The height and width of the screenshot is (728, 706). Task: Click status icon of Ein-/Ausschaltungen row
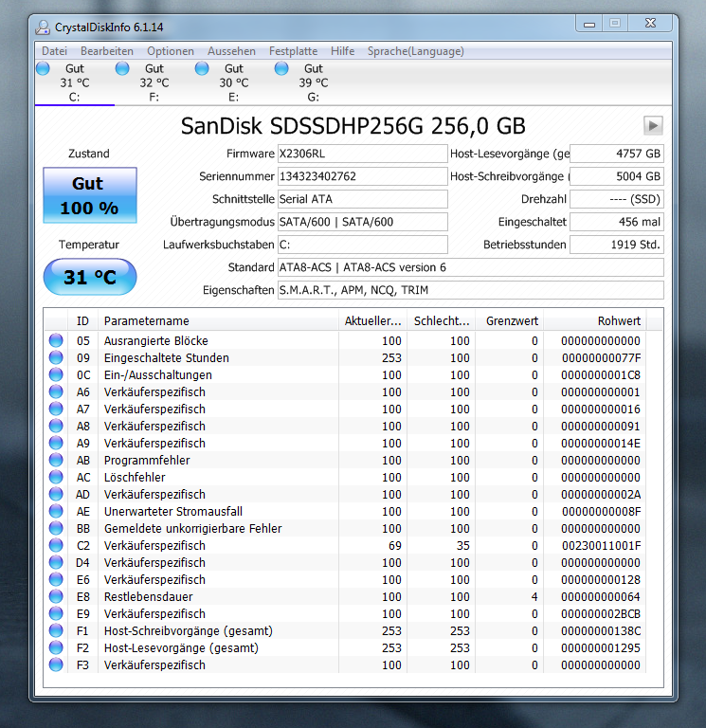pyautogui.click(x=56, y=375)
